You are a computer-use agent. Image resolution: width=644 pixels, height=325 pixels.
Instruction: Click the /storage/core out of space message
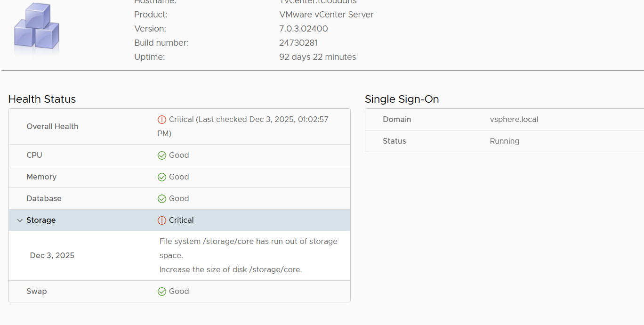click(x=248, y=248)
